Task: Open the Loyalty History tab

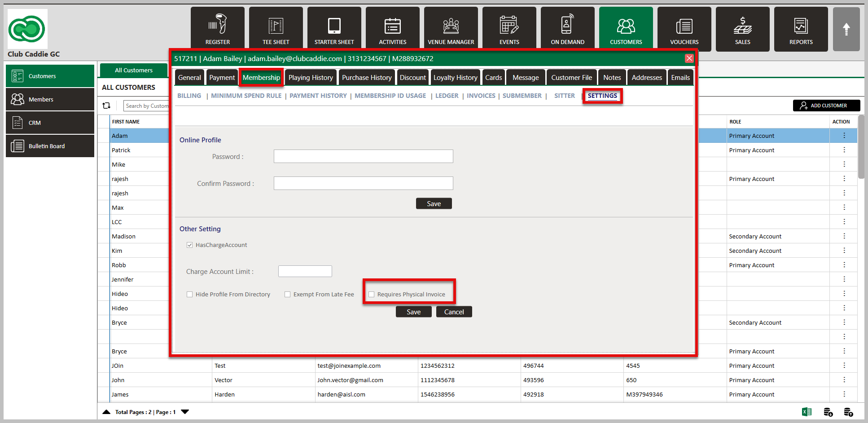Action: pos(456,77)
